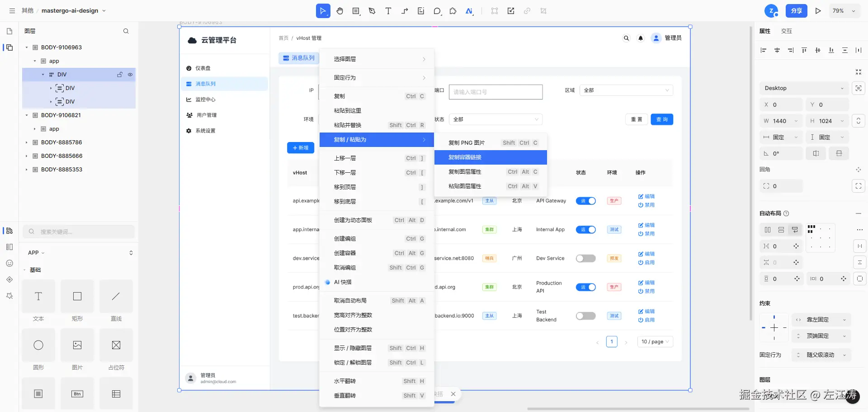Choose 复制 PNG 图片 in the submenu
The height and width of the screenshot is (412, 868).
click(491, 143)
